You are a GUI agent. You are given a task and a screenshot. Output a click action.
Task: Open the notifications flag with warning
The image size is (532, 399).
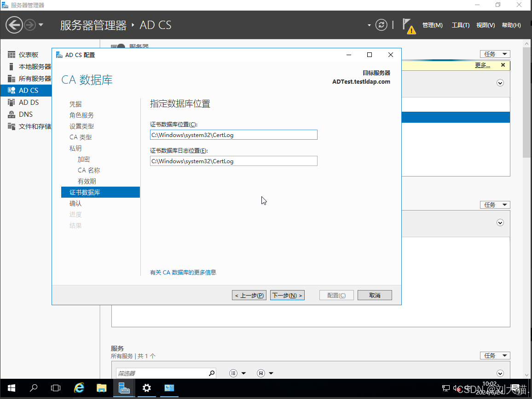coord(409,26)
